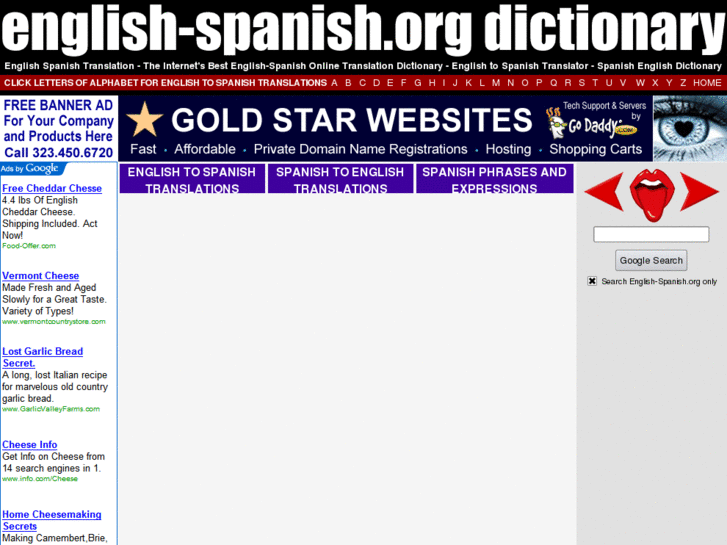
Task: Open Spanish to English Translations tab
Action: tap(340, 179)
